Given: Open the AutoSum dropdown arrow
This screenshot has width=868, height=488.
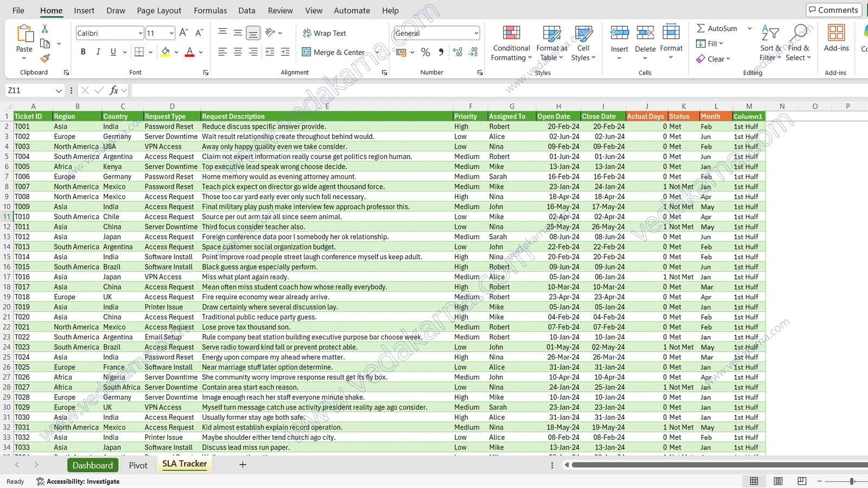Looking at the screenshot, I should pyautogui.click(x=750, y=28).
